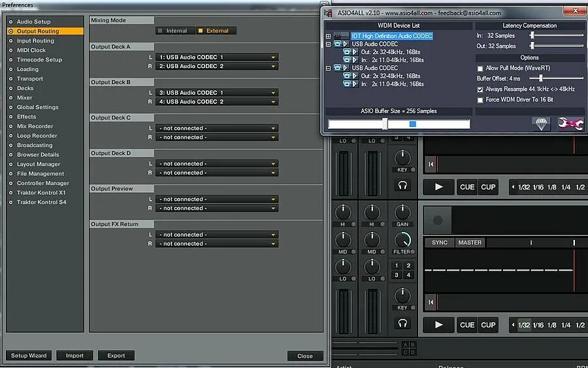
Task: Click CUE on the upper Traktor deck
Action: click(x=467, y=187)
